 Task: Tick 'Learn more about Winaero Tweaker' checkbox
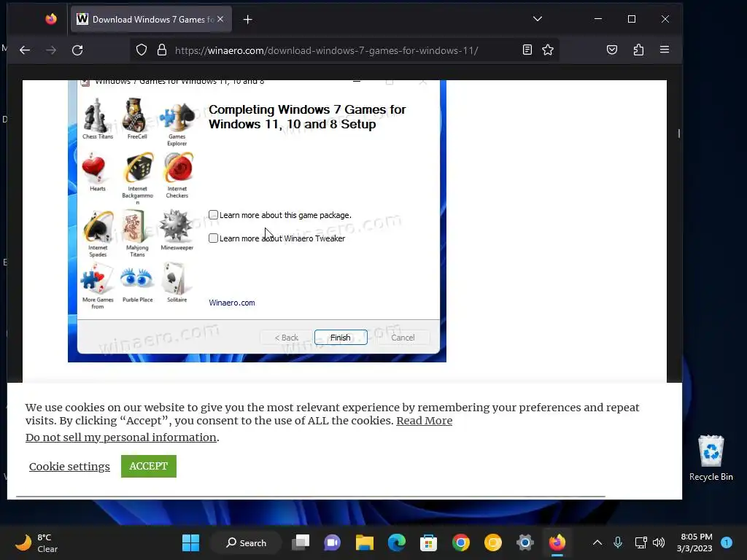click(x=214, y=238)
